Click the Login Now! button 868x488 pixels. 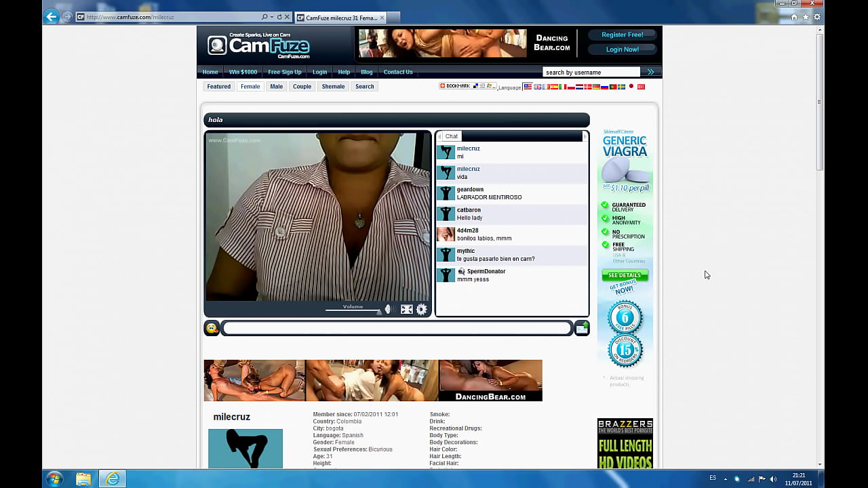click(622, 49)
